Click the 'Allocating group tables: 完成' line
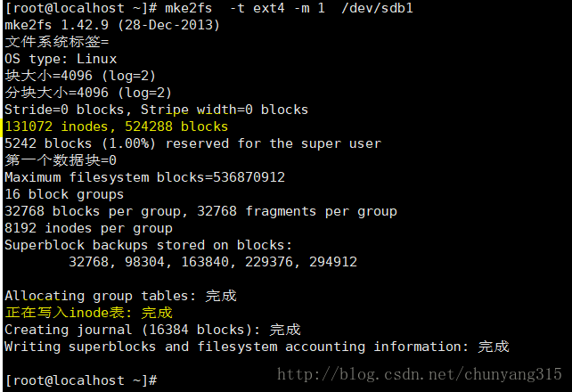 [x=121, y=296]
